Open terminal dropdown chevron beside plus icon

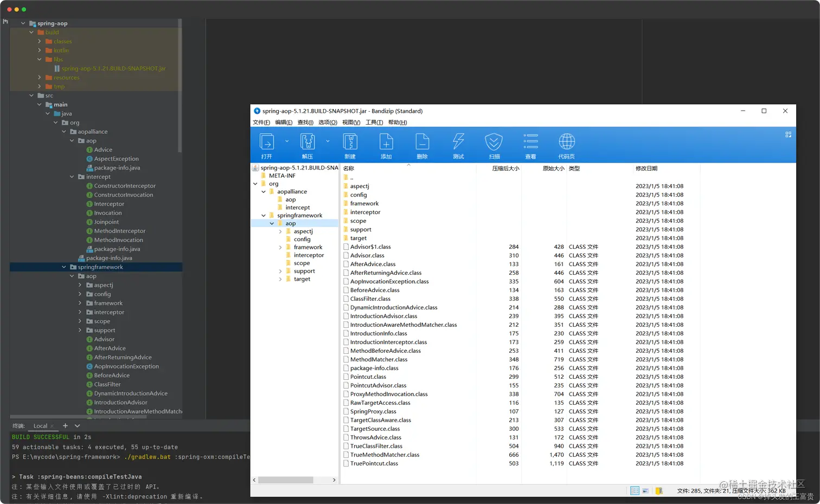pyautogui.click(x=77, y=425)
